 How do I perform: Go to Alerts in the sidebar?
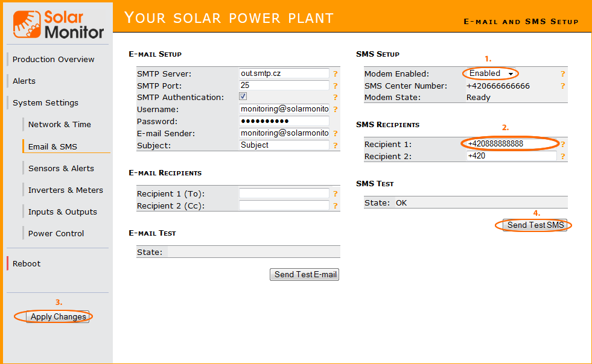point(24,81)
